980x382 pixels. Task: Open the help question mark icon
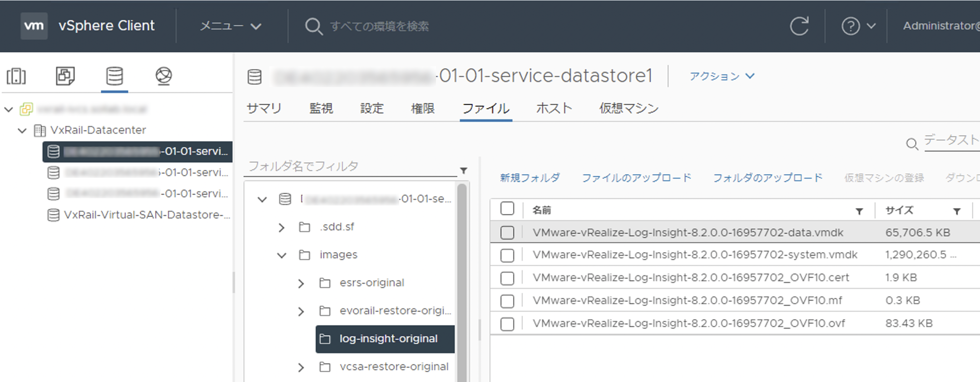coord(851,26)
